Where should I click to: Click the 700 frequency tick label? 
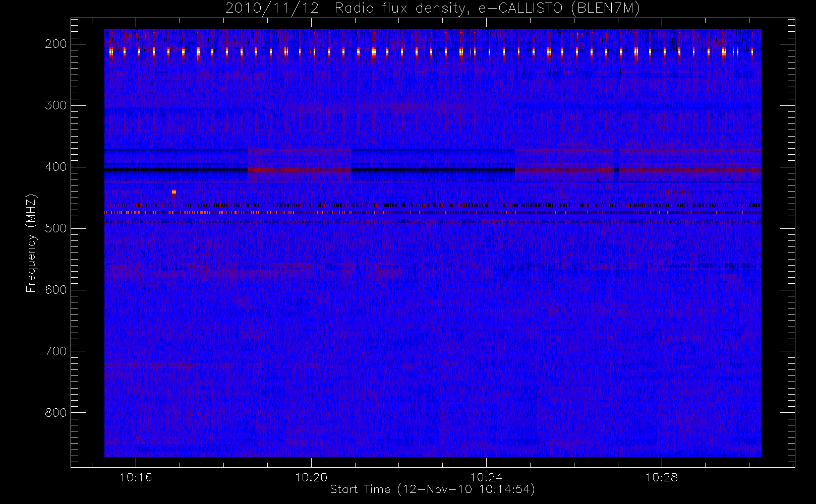[56, 351]
